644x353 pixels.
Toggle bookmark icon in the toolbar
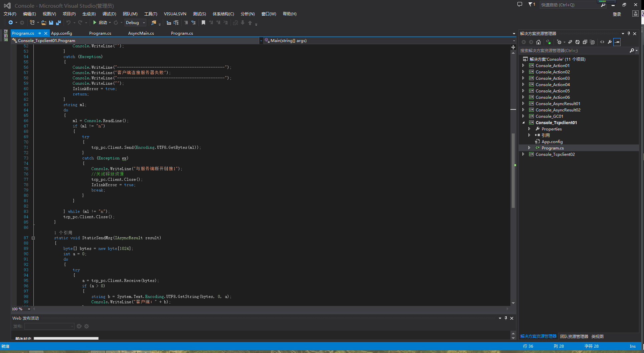tap(203, 23)
